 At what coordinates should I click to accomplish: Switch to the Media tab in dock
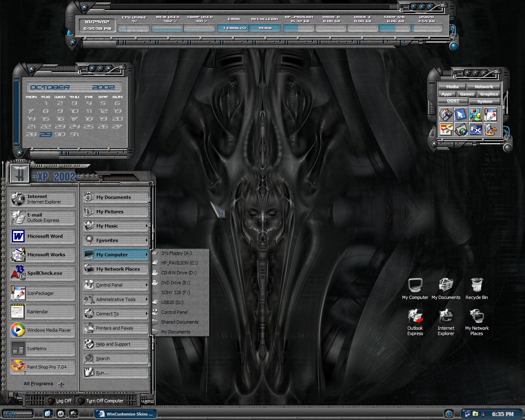452,87
